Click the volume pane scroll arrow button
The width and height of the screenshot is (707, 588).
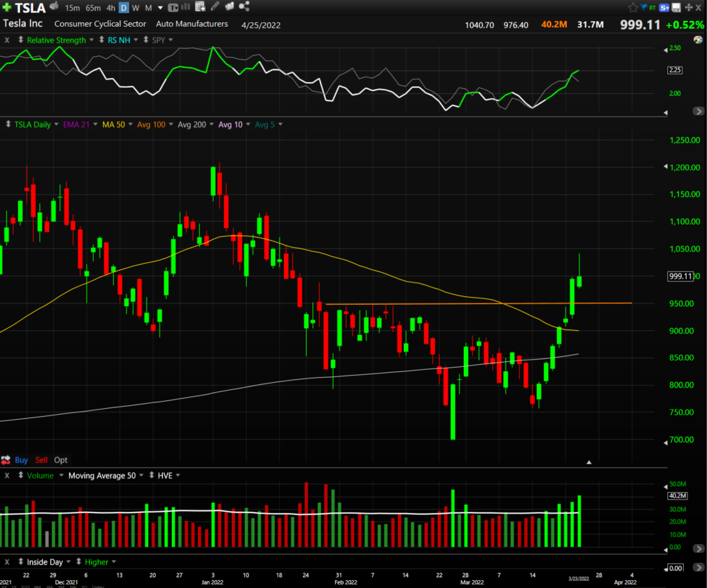pos(698,548)
